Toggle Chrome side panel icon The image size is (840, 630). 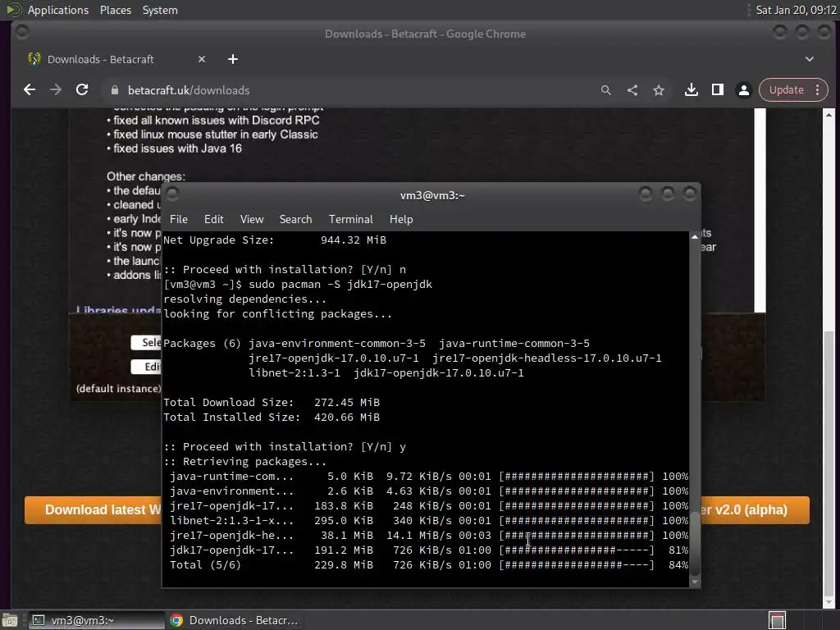[x=717, y=90]
